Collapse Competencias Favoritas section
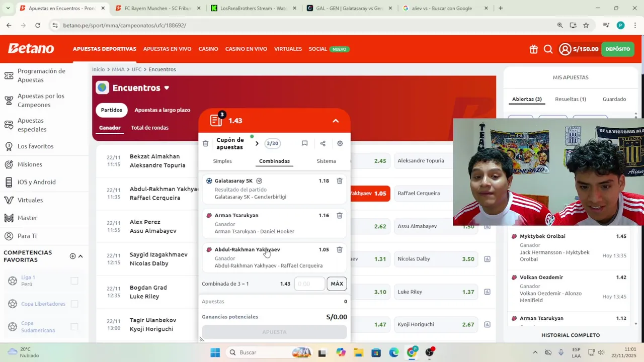The height and width of the screenshot is (362, 644). (80, 256)
